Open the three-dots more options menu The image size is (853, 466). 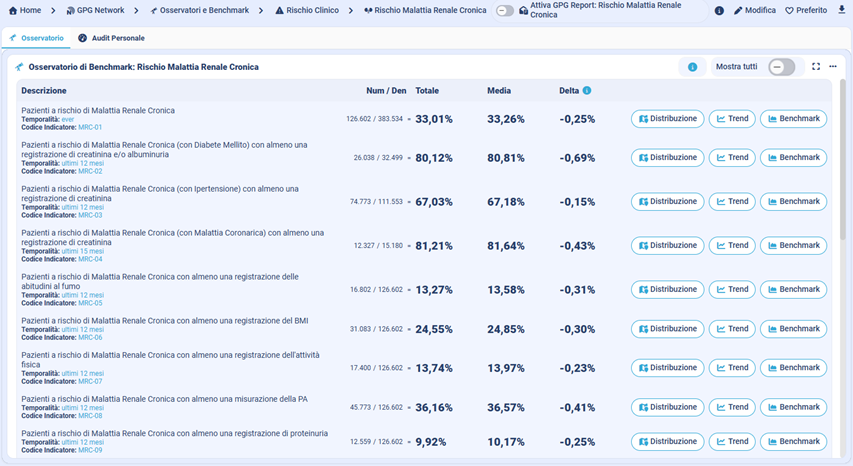833,67
